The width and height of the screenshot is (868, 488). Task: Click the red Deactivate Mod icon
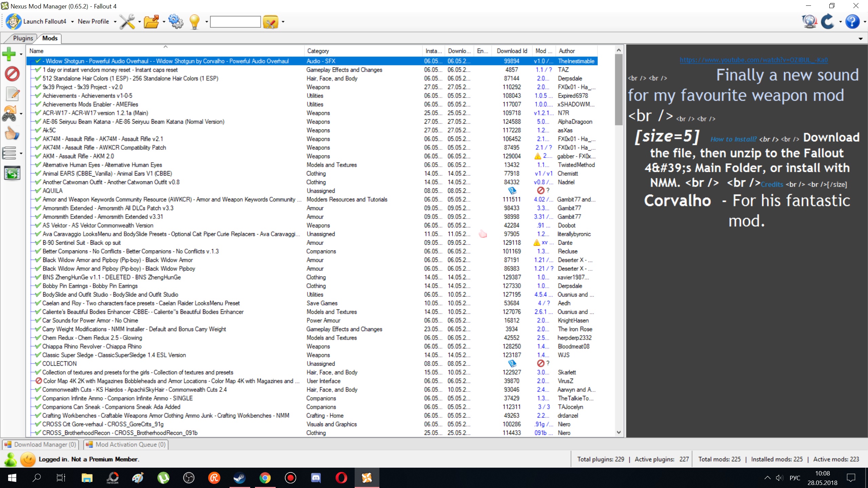point(12,74)
